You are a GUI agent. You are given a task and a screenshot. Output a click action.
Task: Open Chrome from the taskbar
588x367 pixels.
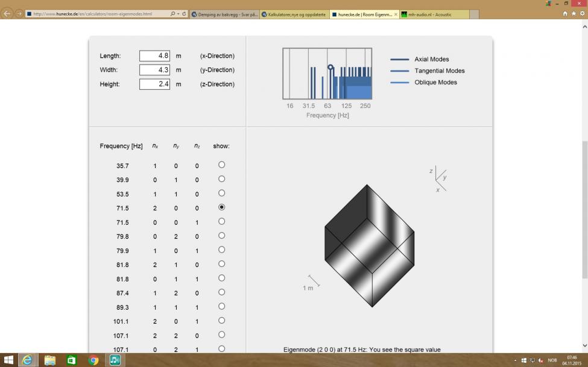coord(93,360)
